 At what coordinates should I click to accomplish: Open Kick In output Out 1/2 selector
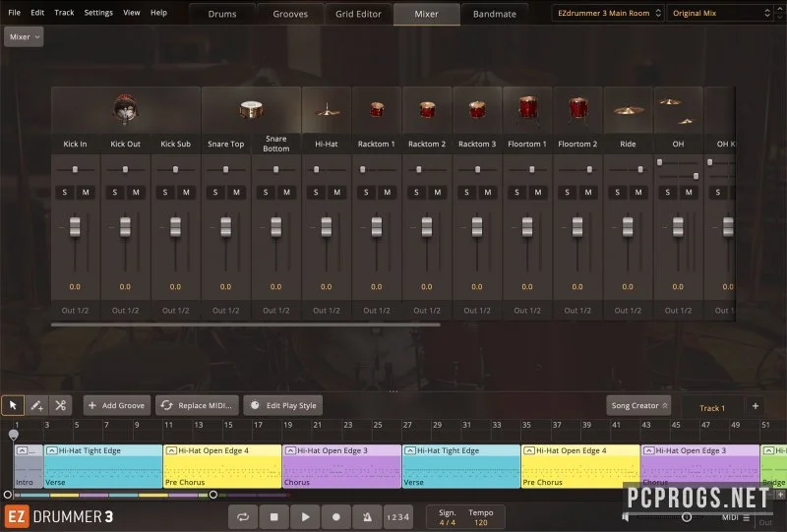coord(75,311)
